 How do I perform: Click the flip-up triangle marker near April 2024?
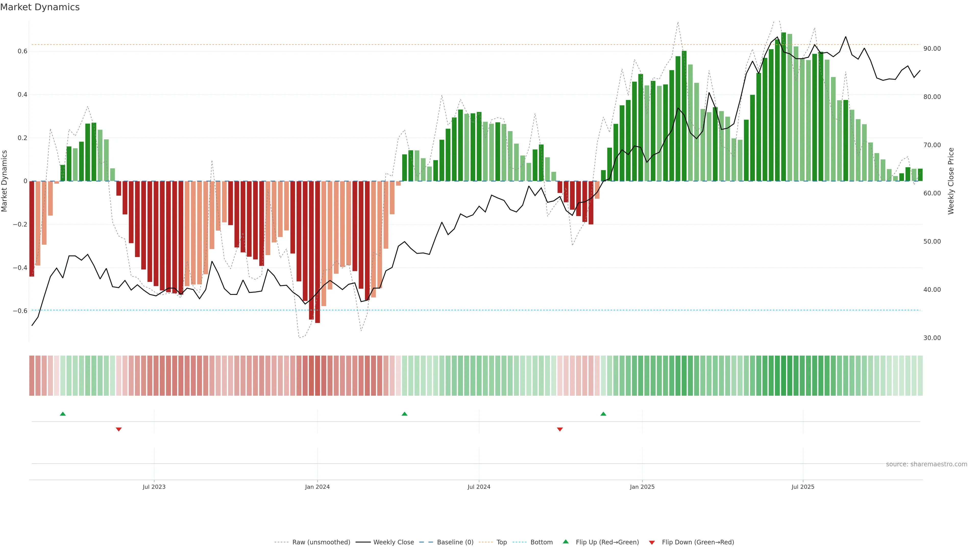pos(405,414)
